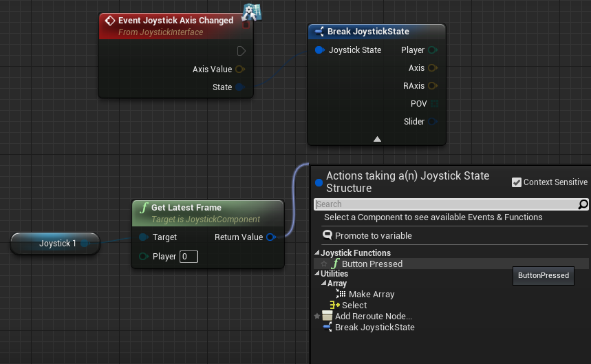591x364 pixels.
Task: Collapse the Utilities category
Action: (317, 273)
